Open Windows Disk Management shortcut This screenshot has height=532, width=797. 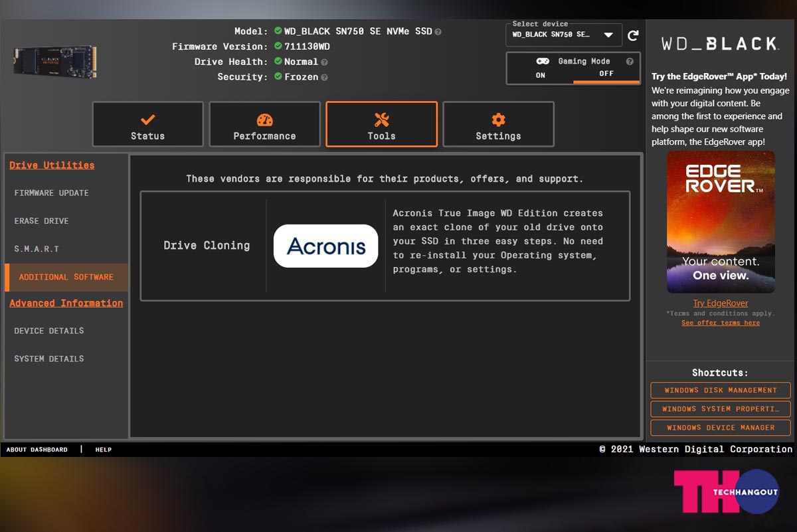tap(721, 391)
